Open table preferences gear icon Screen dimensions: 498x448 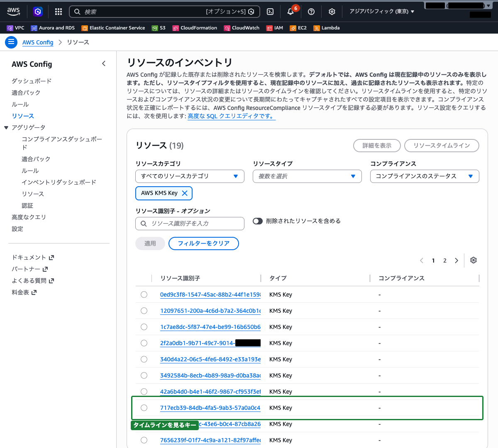(474, 260)
